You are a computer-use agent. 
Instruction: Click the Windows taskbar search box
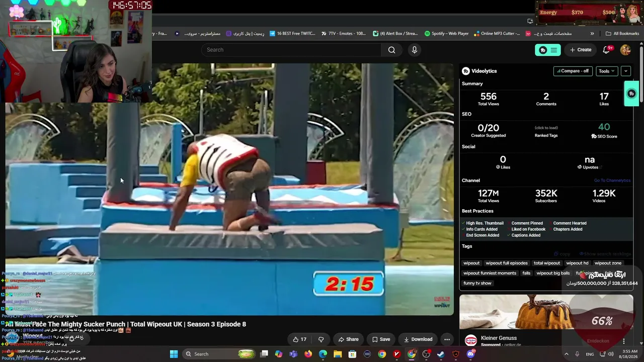218,354
